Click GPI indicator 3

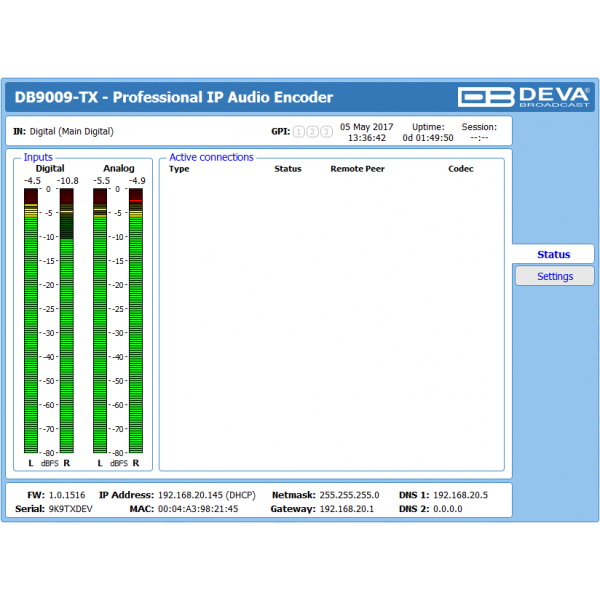[x=326, y=132]
